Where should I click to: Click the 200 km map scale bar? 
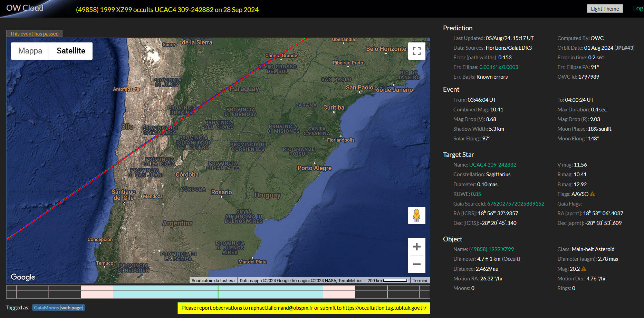pos(387,280)
